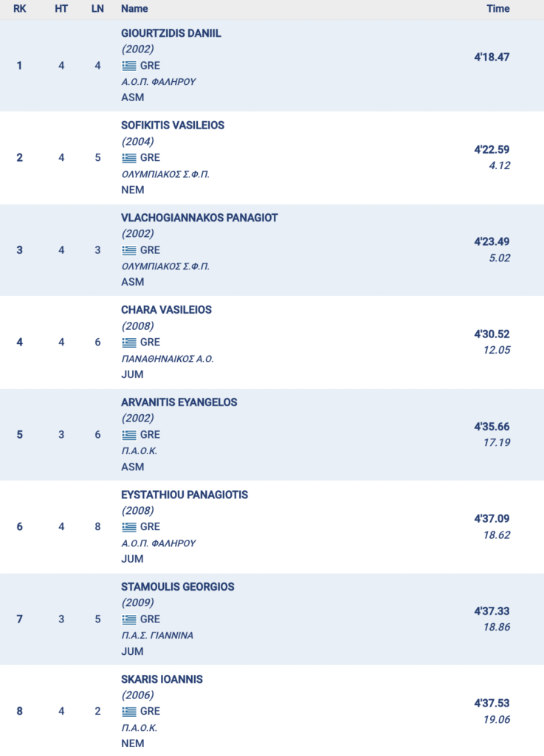This screenshot has width=544, height=756.
Task: Select the Stamoulis Georgios name entry
Action: pyautogui.click(x=177, y=587)
